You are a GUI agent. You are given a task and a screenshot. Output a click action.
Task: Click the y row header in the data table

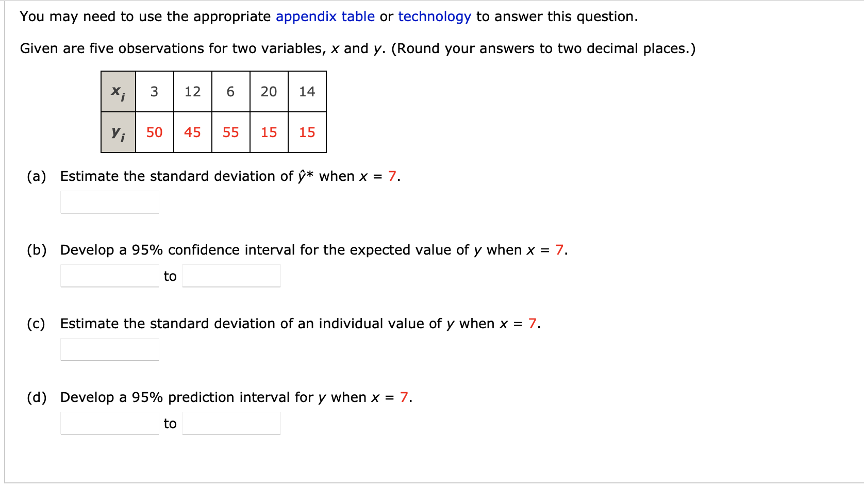coord(118,132)
